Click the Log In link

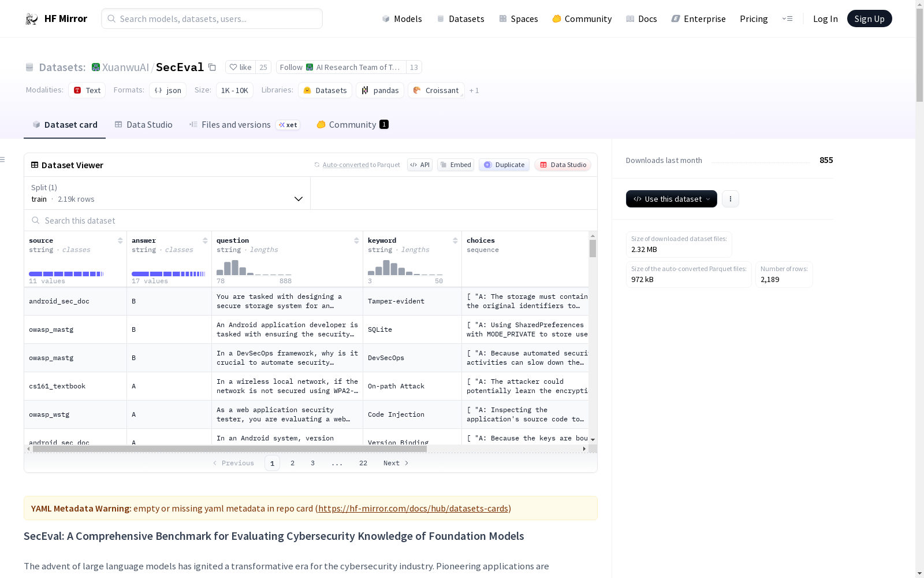(825, 19)
